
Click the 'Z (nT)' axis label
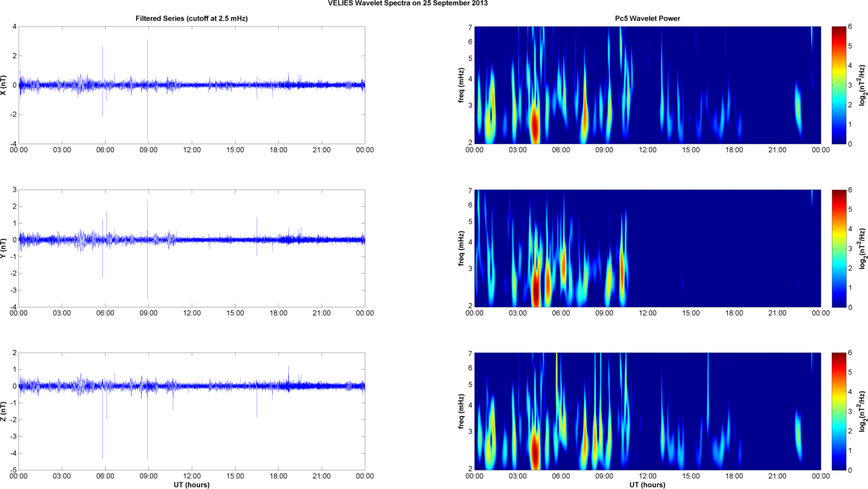(4, 411)
